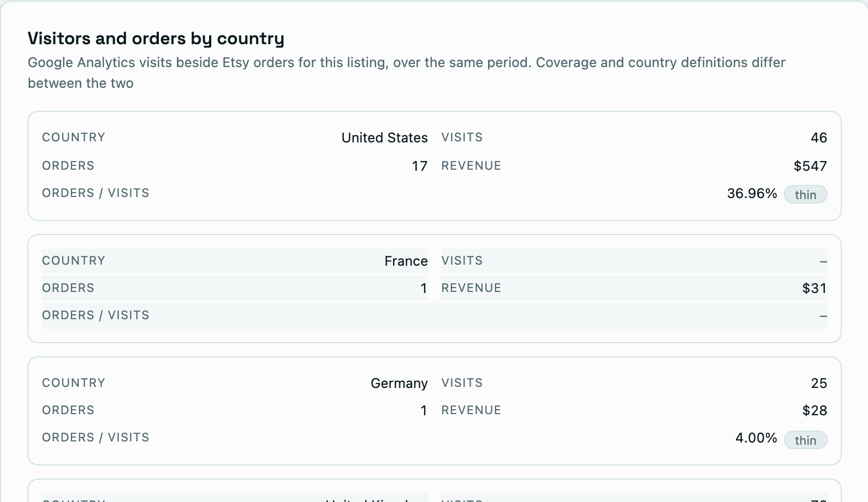Select the "Germany" country name
868x502 pixels.
pos(399,384)
